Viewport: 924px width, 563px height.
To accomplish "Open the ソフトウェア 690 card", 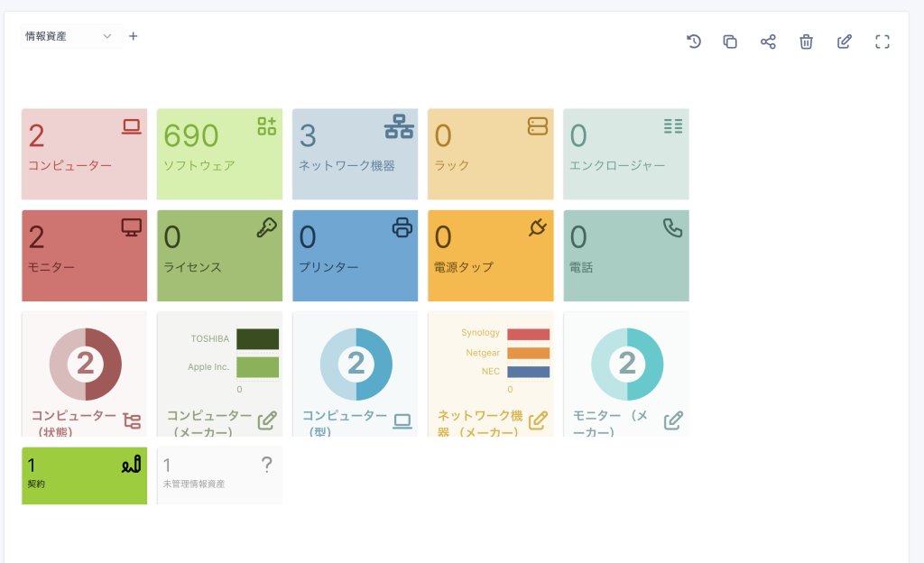I will click(x=219, y=153).
